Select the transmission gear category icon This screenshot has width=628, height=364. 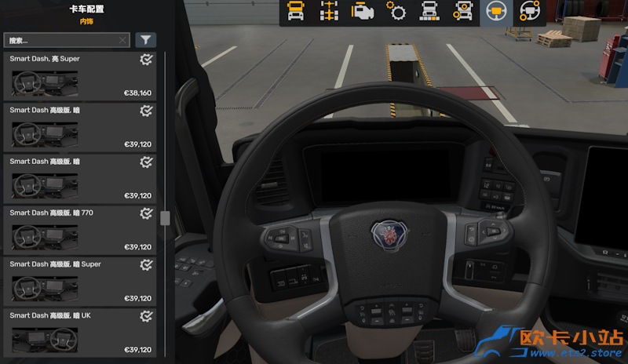(x=396, y=12)
